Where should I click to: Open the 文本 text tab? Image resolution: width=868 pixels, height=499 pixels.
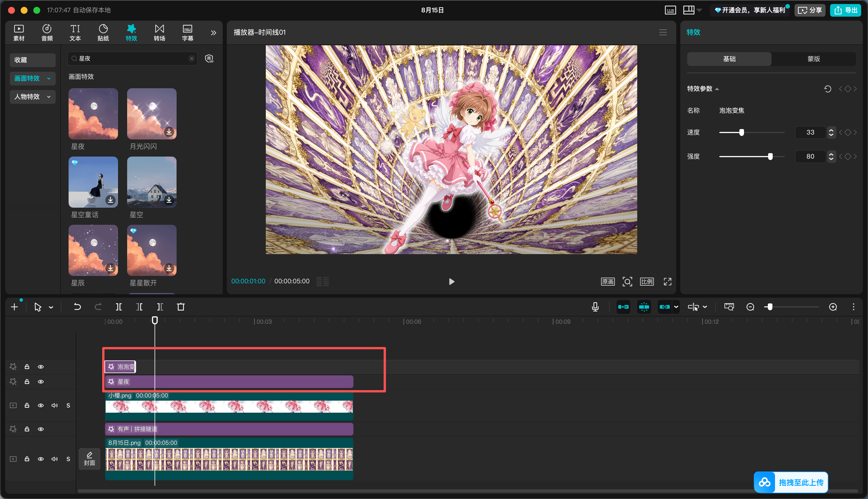[x=75, y=33]
